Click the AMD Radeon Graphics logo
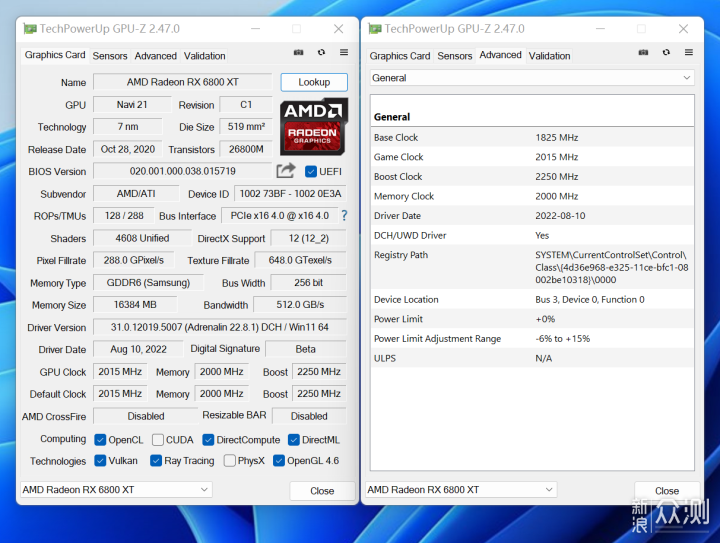 click(314, 126)
